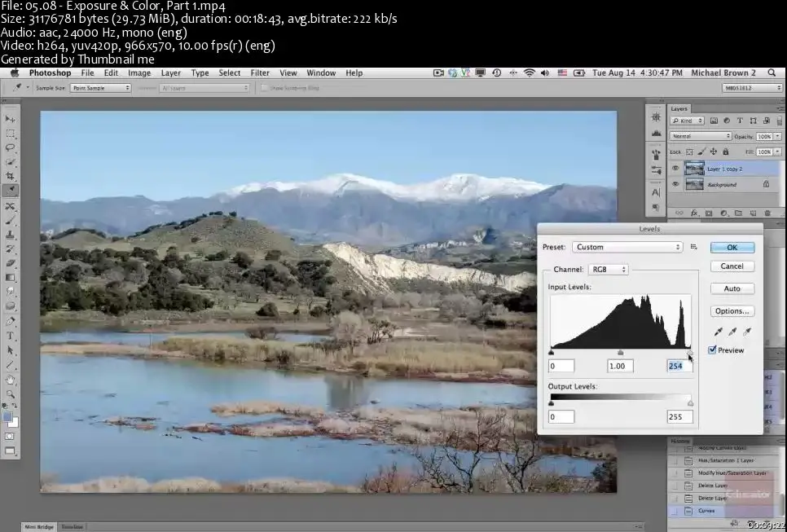
Task: Select the Path Selection tool
Action: [10, 350]
